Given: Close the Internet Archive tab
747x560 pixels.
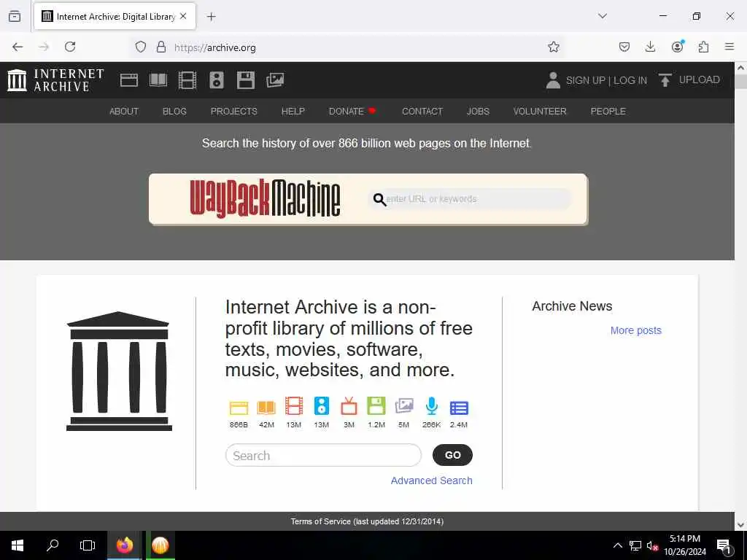Looking at the screenshot, I should [x=183, y=16].
